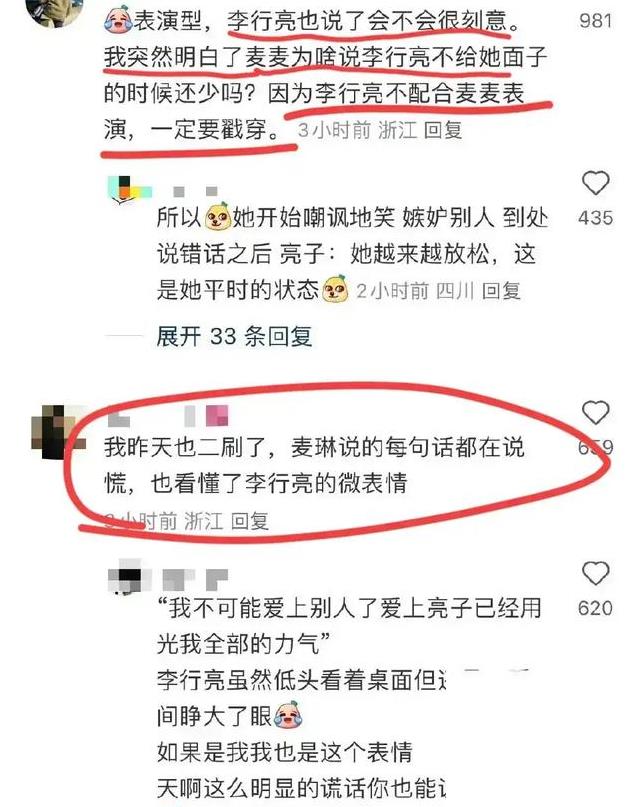Like the reply with 620 likes
Viewport: 636px width, 807px height.
[x=595, y=573]
